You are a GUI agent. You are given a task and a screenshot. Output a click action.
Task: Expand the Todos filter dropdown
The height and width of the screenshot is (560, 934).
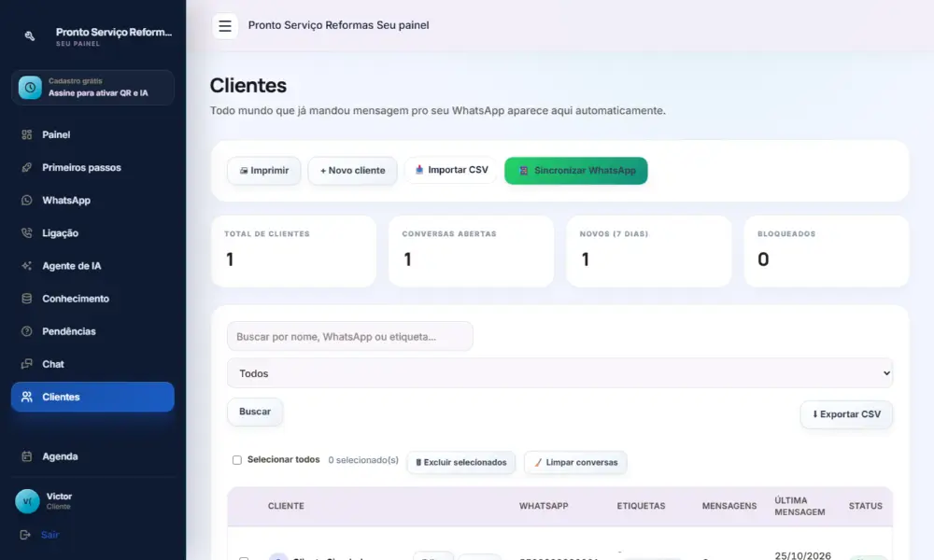559,373
